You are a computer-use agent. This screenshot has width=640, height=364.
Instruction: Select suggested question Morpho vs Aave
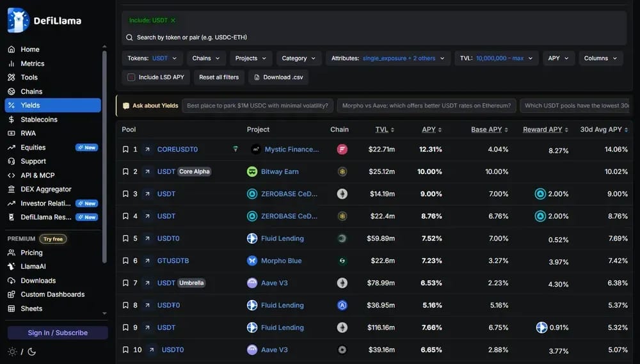426,106
